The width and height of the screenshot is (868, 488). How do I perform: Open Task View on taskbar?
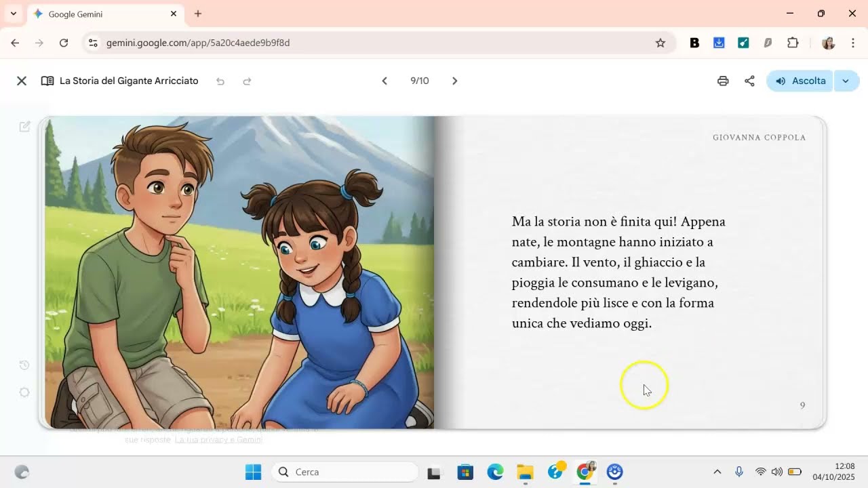pyautogui.click(x=434, y=472)
